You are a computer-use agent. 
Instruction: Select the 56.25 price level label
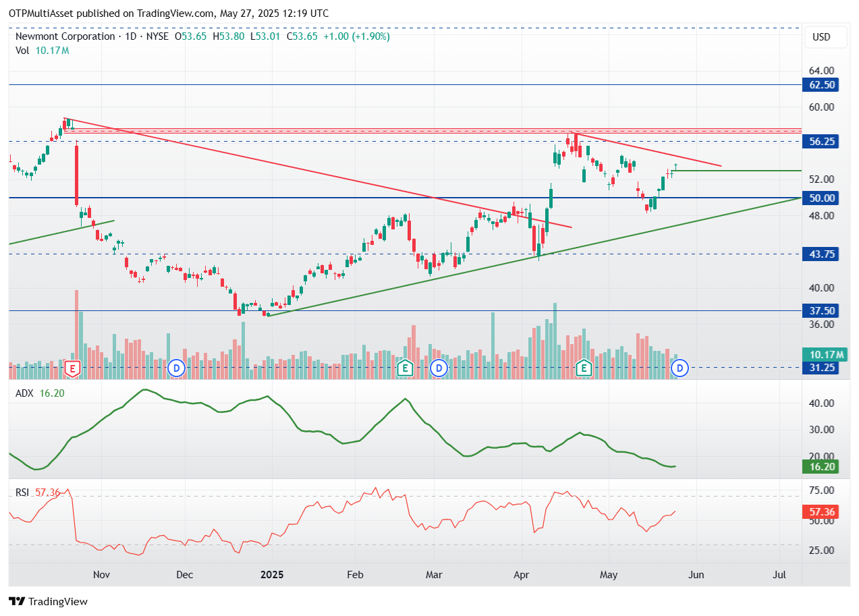click(x=820, y=142)
